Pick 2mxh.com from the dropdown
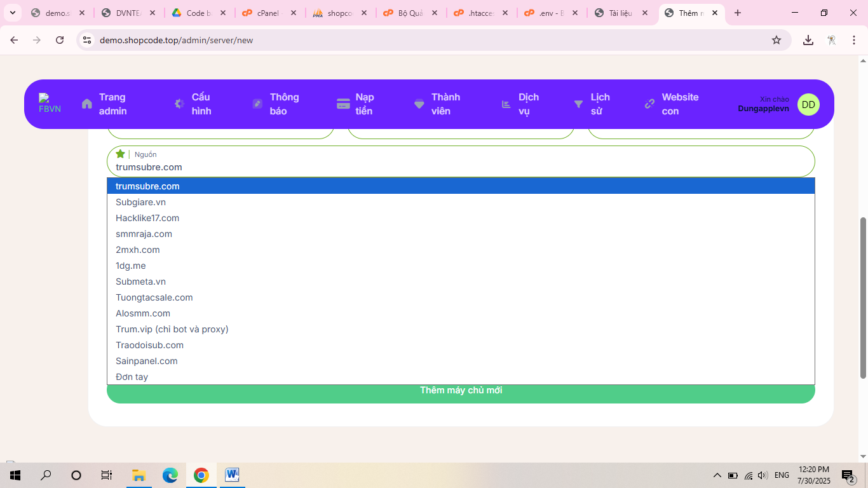Viewport: 868px width, 488px height. (461, 250)
